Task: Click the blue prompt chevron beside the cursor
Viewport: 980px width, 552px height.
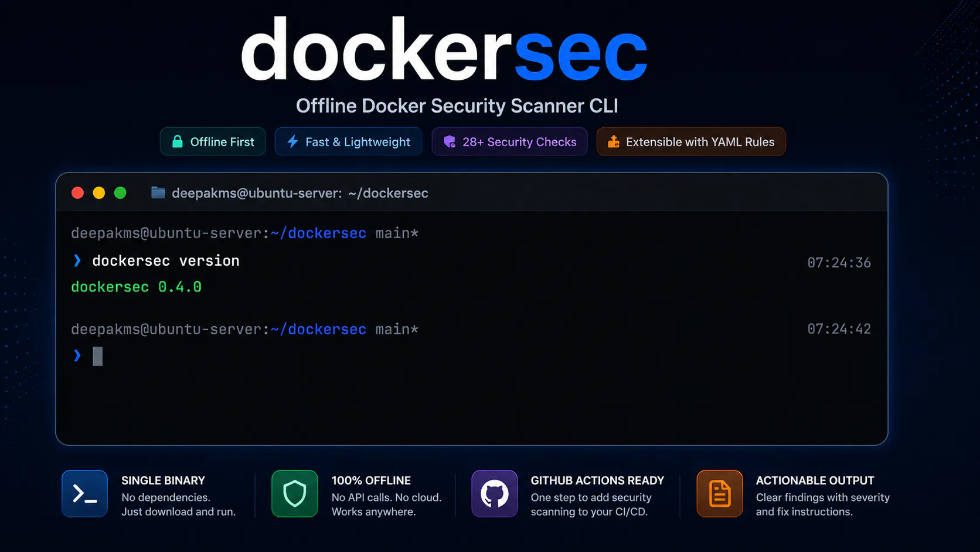Action: [77, 355]
